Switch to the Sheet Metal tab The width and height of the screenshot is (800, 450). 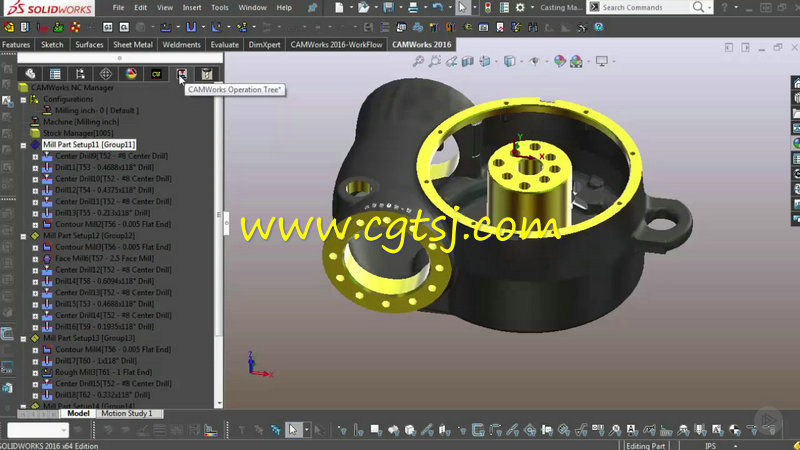click(x=133, y=44)
